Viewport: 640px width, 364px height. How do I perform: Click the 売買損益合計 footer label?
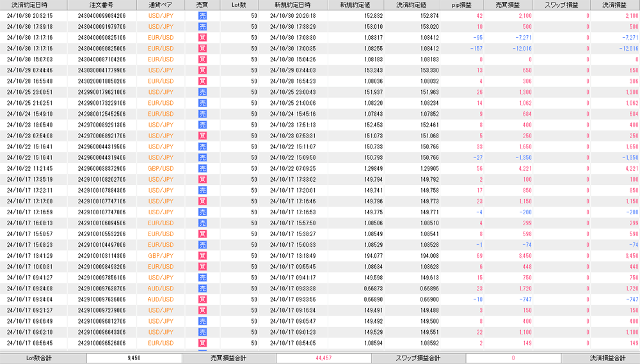(228, 358)
